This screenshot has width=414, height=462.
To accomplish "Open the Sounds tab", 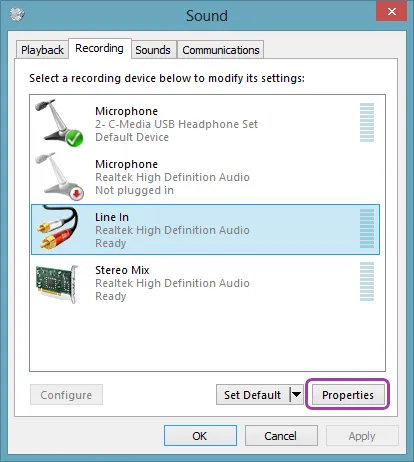I will (153, 50).
